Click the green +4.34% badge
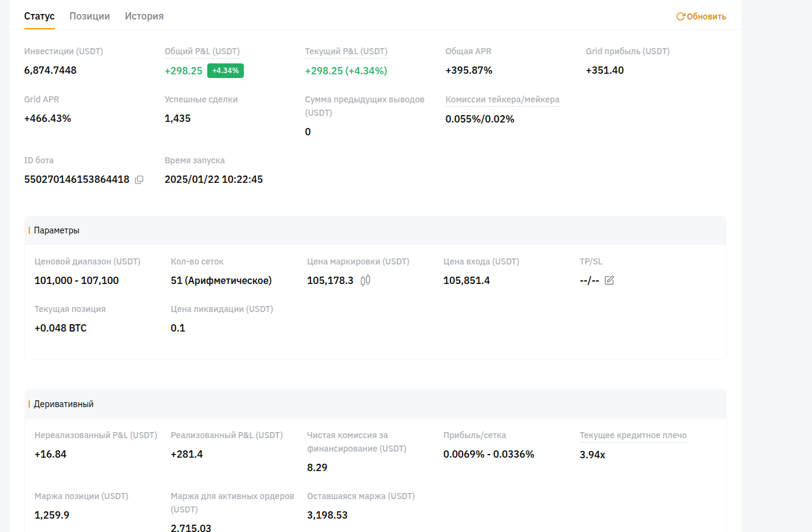The image size is (812, 532). click(226, 71)
